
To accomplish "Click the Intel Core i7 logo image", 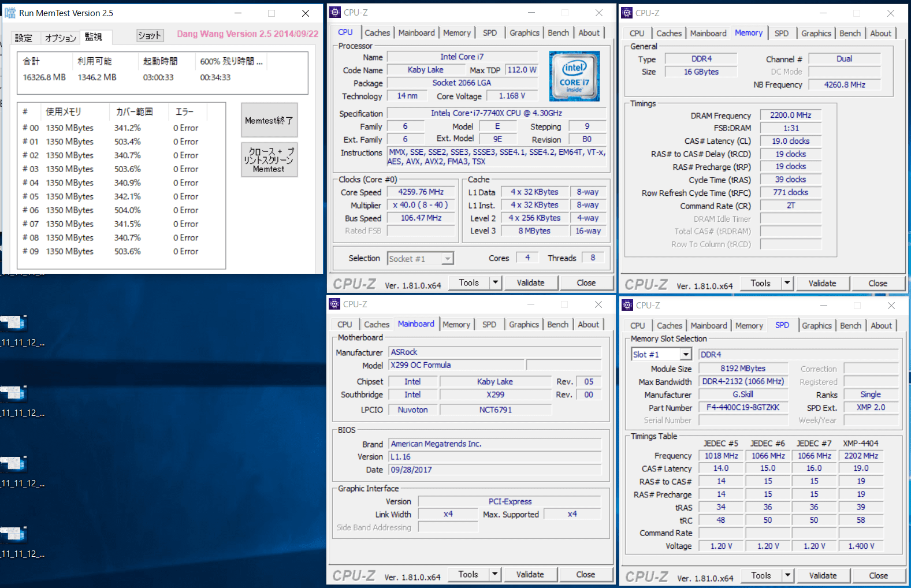I will (x=574, y=76).
